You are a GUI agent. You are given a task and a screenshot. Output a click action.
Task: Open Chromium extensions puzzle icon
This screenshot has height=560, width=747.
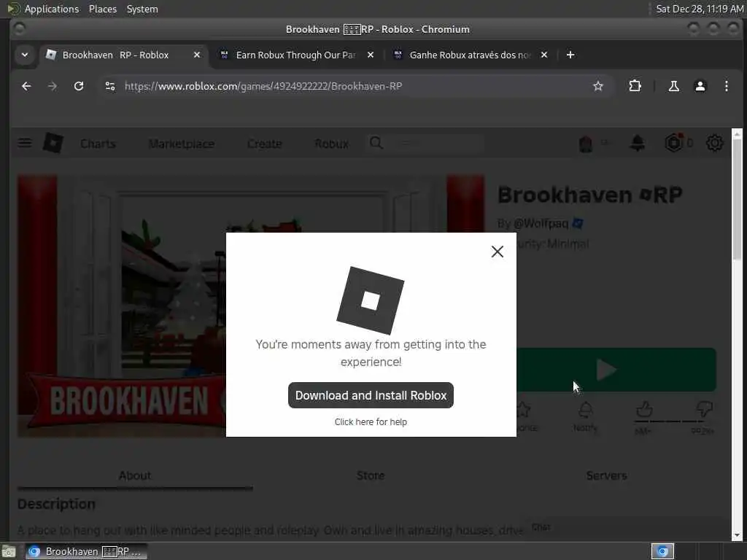[x=635, y=86]
